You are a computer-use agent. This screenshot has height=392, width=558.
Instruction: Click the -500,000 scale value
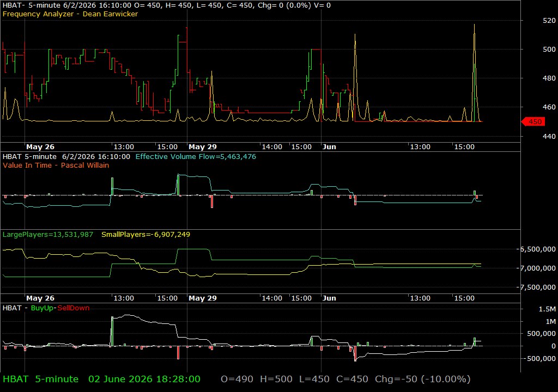coord(539,359)
